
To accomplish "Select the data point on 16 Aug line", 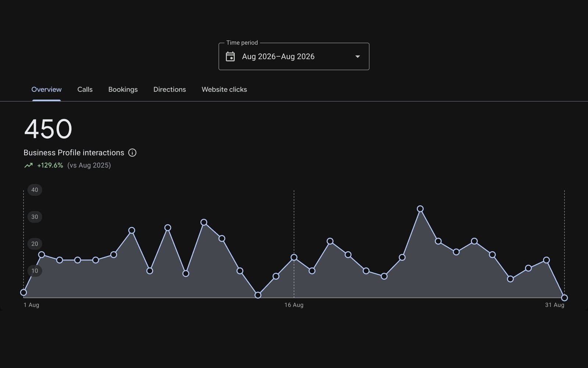I will [x=294, y=257].
